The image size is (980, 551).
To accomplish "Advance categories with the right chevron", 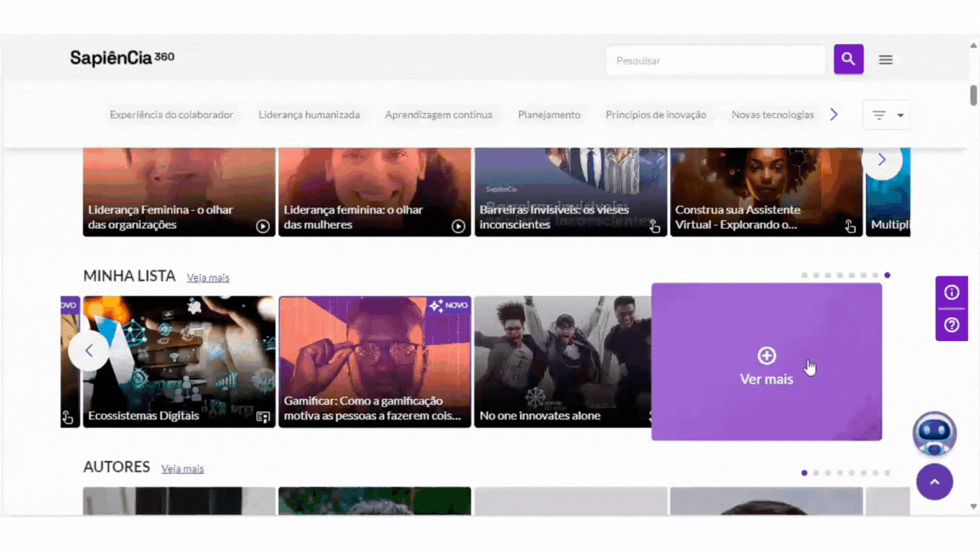I will coord(834,114).
